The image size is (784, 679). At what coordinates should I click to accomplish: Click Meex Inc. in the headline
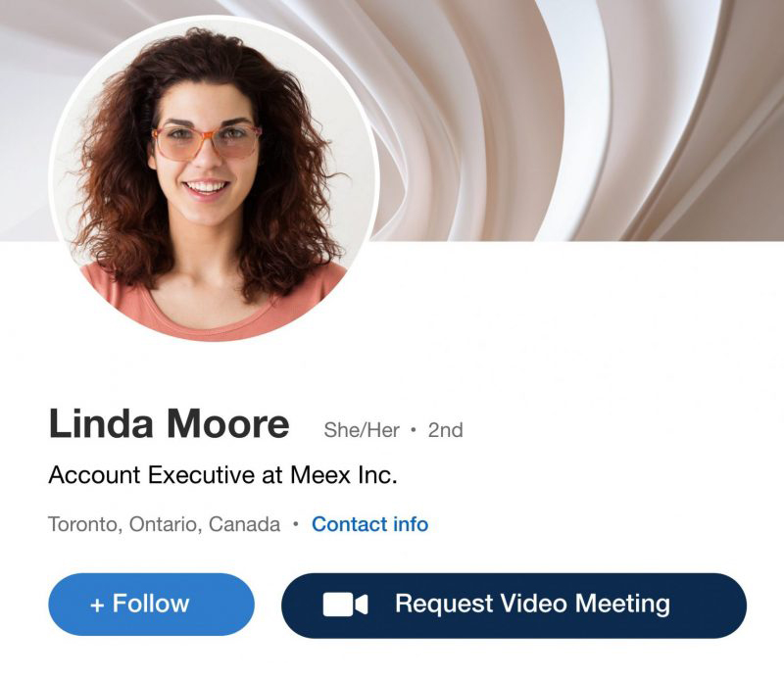click(x=344, y=474)
